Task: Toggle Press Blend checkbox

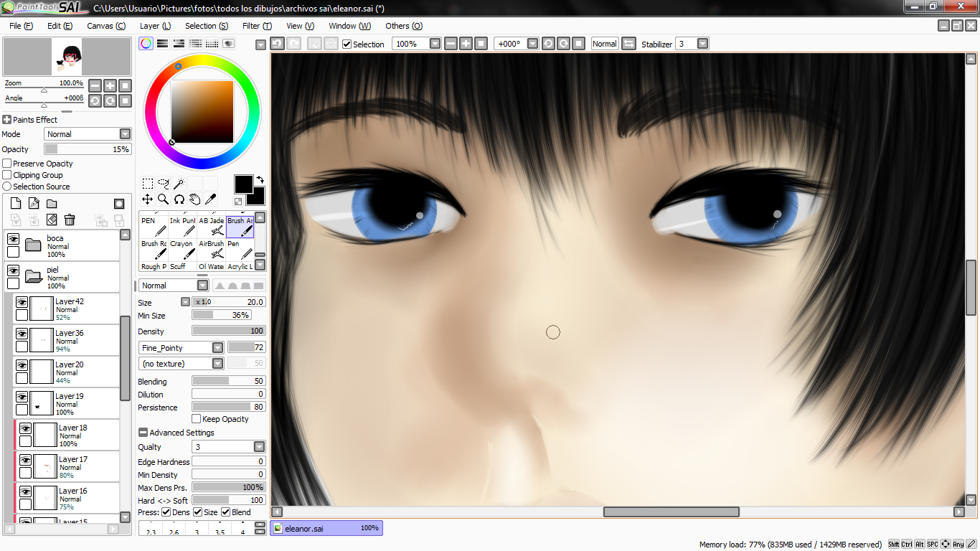Action: click(x=225, y=512)
